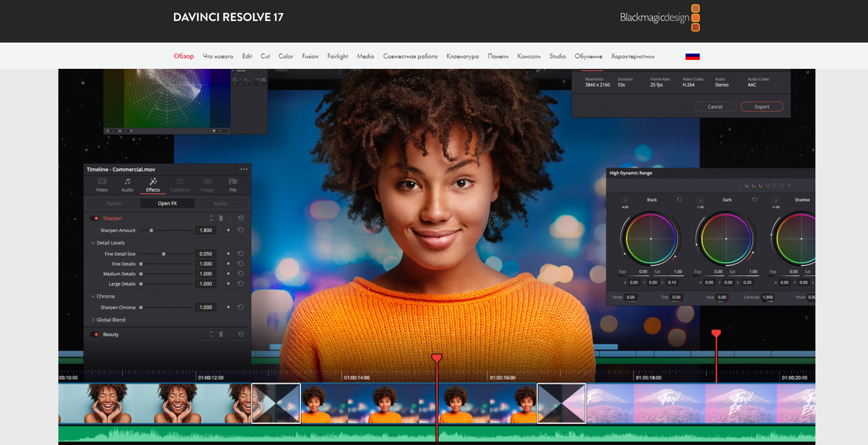
Task: Reset the Medium Details value
Action: (241, 274)
